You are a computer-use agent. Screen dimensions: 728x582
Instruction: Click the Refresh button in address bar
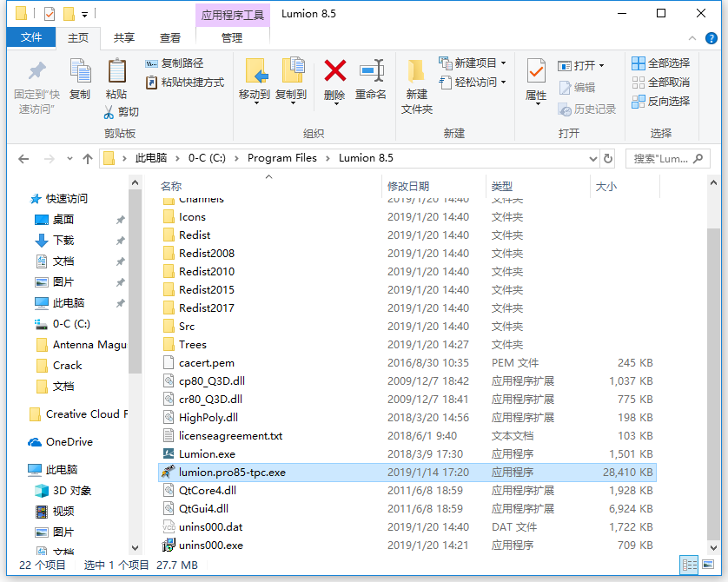(x=608, y=159)
